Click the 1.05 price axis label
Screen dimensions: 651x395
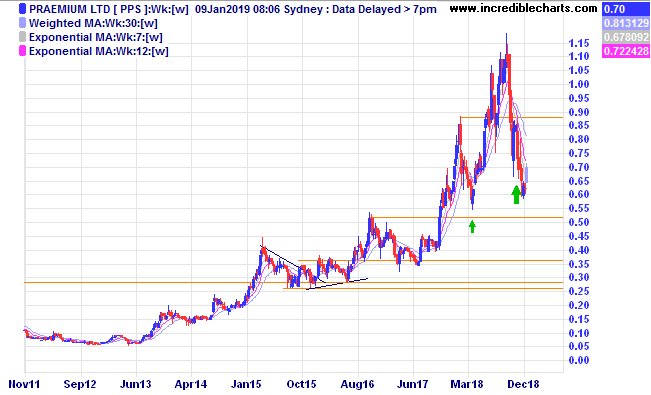coord(579,70)
